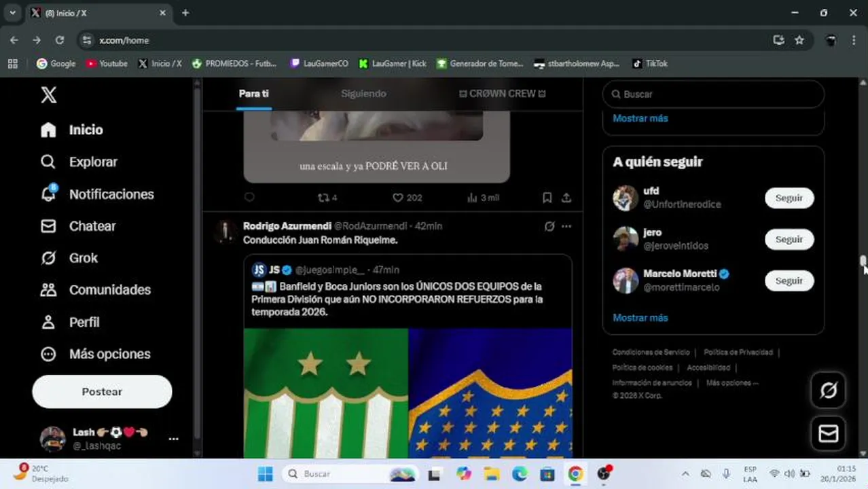The image size is (868, 489).
Task: Open the LauGamer | Kick bookmark
Action: pos(393,63)
